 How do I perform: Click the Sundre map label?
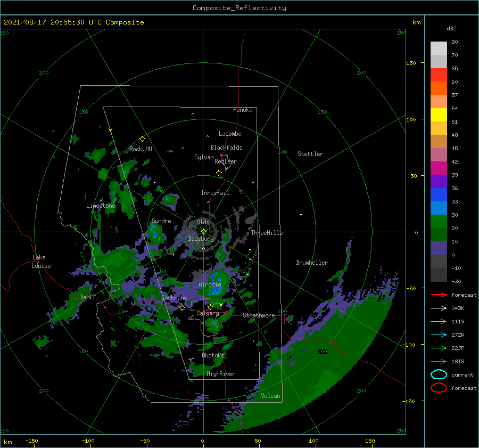point(161,221)
